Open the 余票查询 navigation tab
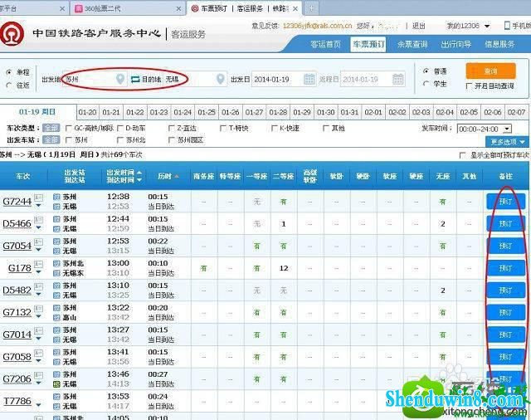The width and height of the screenshot is (531, 420). pos(412,44)
